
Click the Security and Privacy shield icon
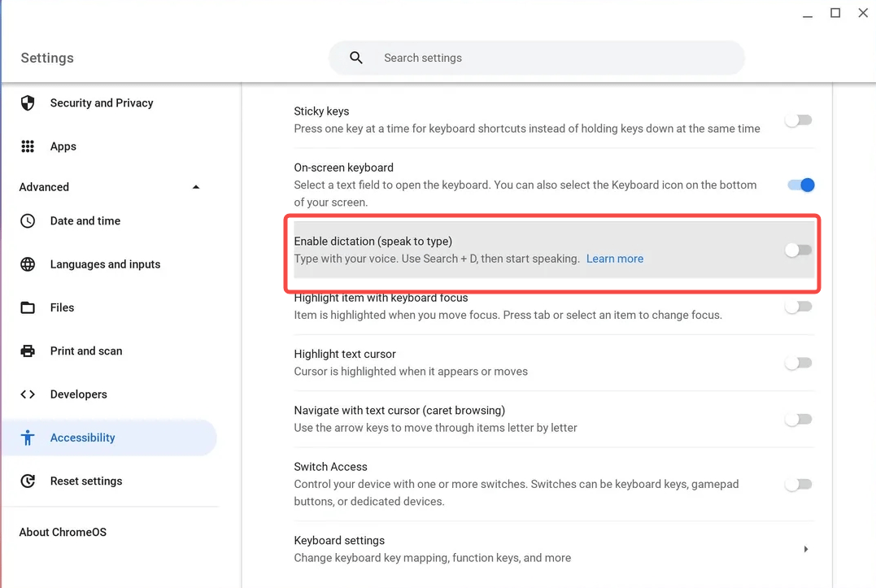coord(28,102)
